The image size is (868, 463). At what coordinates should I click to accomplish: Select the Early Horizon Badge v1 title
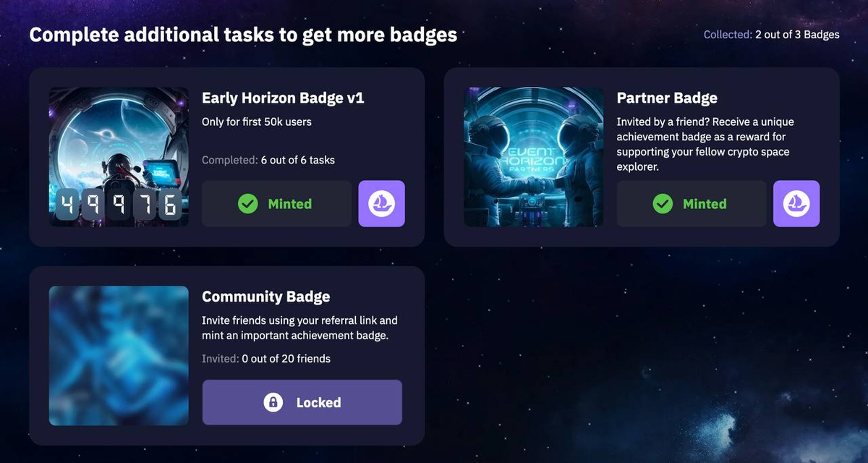click(283, 98)
